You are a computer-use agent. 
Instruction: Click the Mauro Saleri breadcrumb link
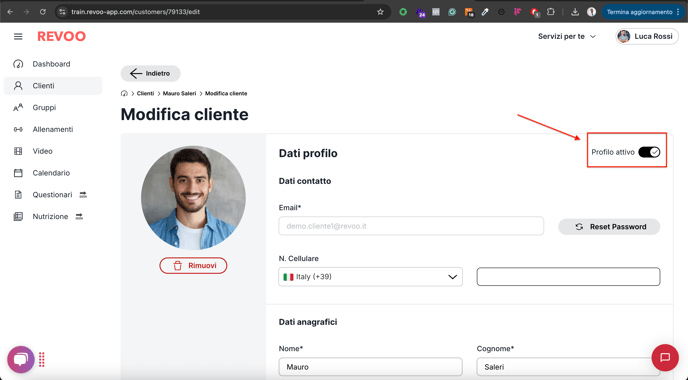click(179, 93)
